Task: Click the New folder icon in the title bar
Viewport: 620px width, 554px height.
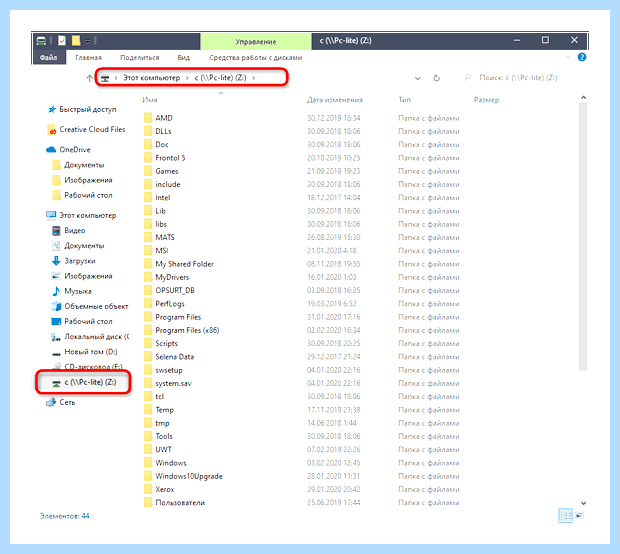Action: coord(76,40)
